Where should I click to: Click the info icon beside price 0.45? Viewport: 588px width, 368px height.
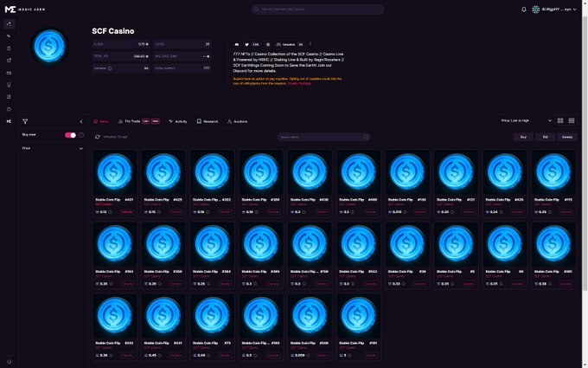pyautogui.click(x=160, y=355)
